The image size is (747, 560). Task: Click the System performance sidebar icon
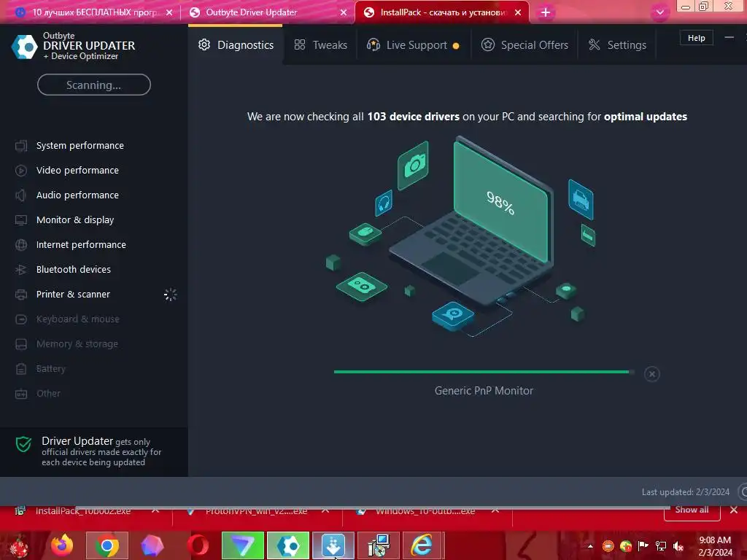click(x=21, y=146)
